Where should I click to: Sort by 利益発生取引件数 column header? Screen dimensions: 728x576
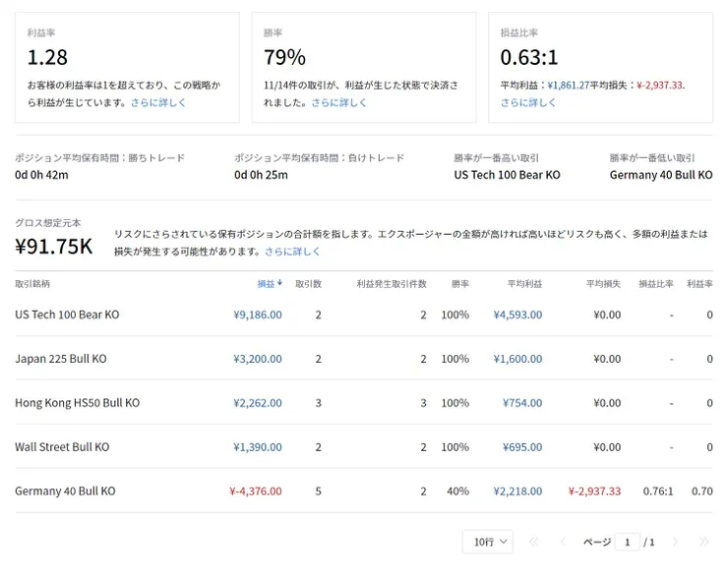[392, 284]
